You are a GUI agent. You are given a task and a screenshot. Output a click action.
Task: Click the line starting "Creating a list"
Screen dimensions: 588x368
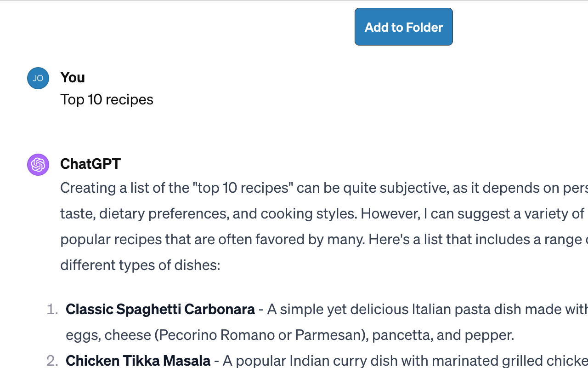point(324,188)
